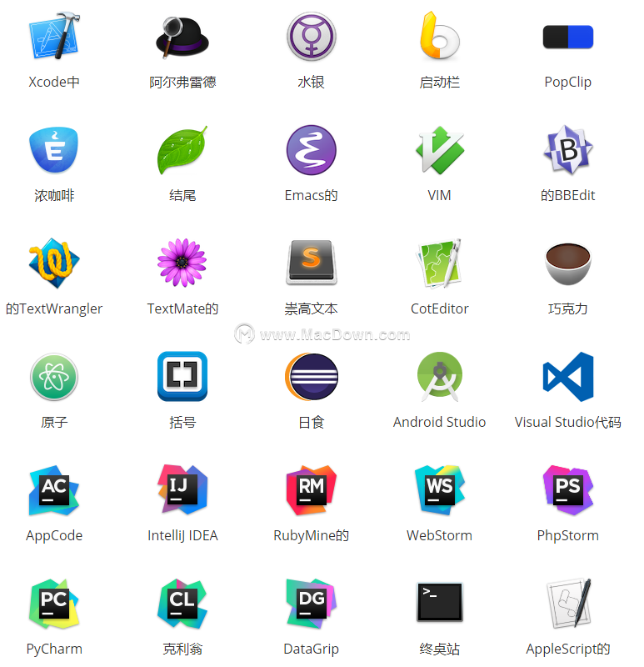Select the IntelliJ IDEA IJ icon
The height and width of the screenshot is (667, 644).
click(x=182, y=489)
